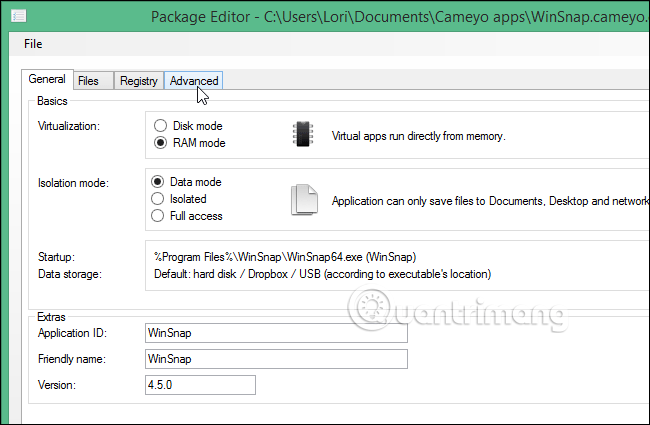Choose Disk mode virtualization
The height and width of the screenshot is (425, 650).
tap(158, 126)
